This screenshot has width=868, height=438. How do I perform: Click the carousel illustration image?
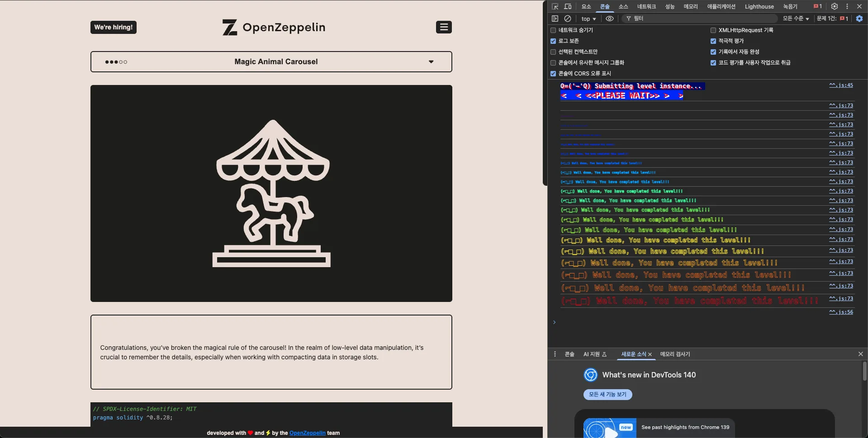[271, 193]
